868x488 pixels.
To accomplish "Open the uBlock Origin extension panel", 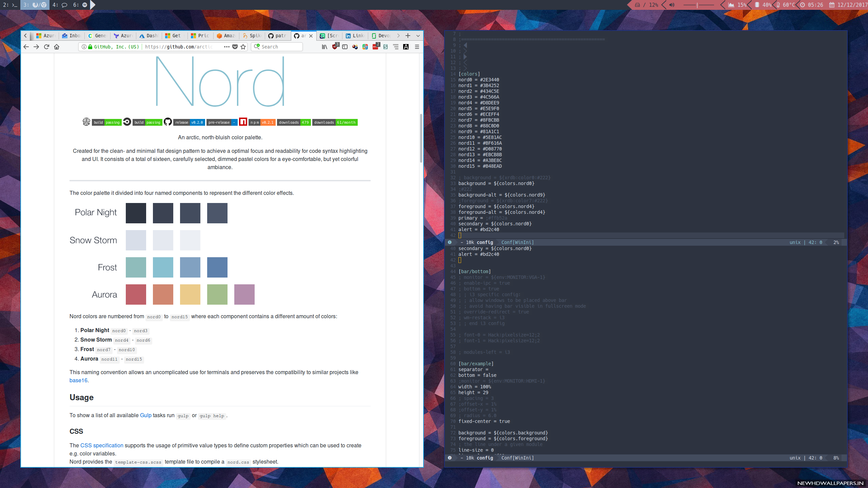I will 335,47.
